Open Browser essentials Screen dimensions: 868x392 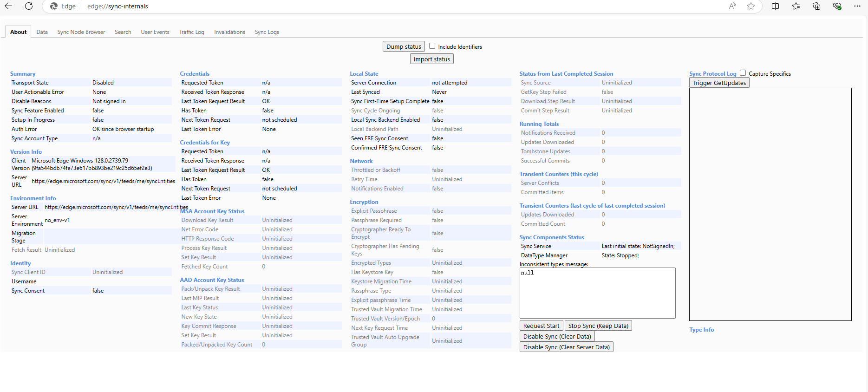point(837,6)
